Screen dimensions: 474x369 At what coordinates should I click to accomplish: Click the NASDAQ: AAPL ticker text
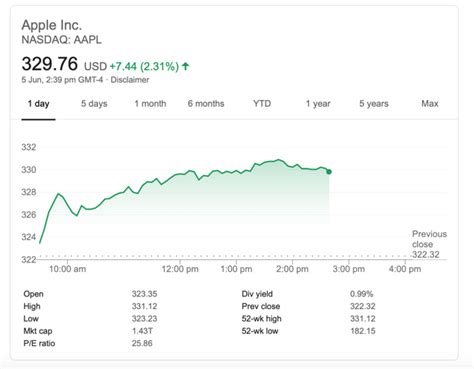[x=62, y=40]
